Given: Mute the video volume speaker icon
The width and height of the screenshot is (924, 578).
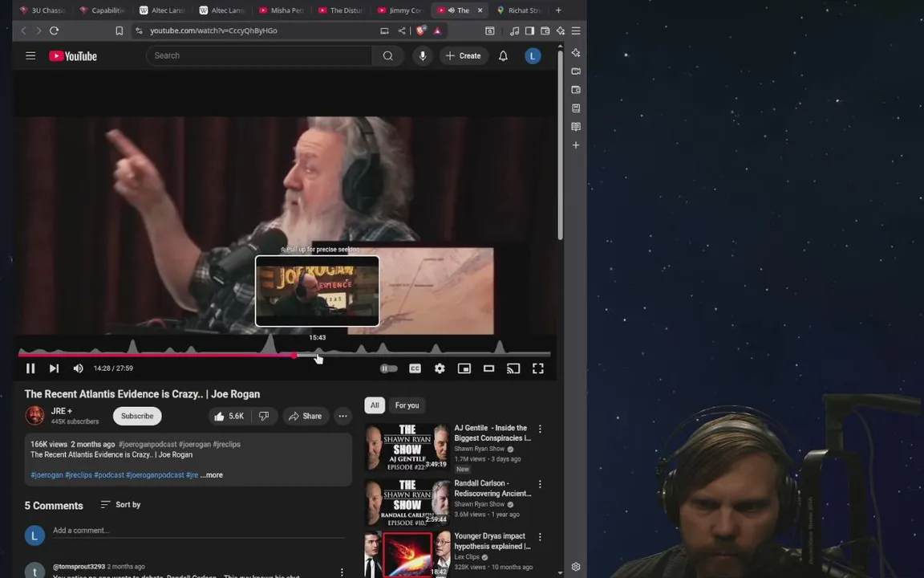Looking at the screenshot, I should point(78,368).
